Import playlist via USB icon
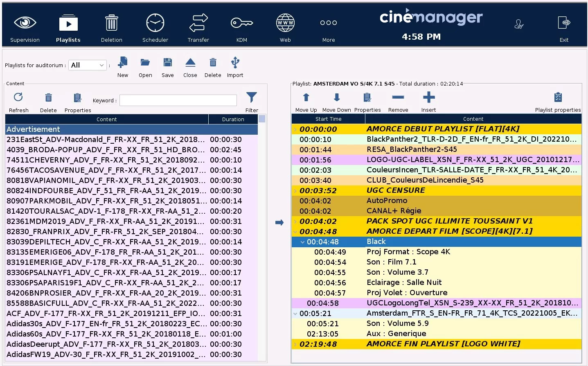588x366 pixels. [x=235, y=63]
